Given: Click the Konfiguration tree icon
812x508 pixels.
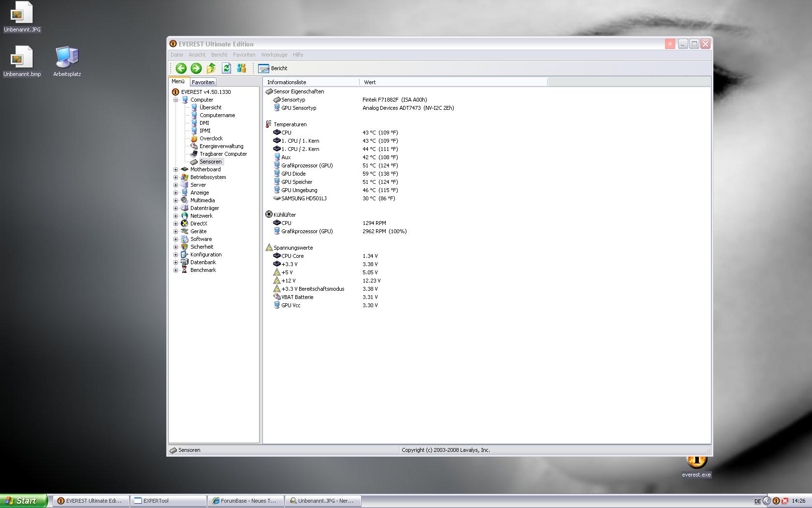Looking at the screenshot, I should click(185, 254).
